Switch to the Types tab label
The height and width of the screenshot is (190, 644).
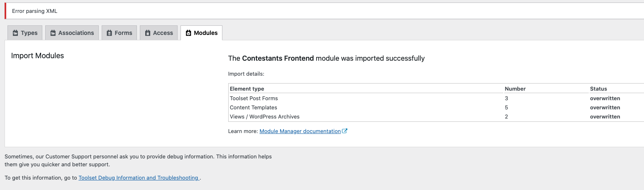tap(29, 33)
